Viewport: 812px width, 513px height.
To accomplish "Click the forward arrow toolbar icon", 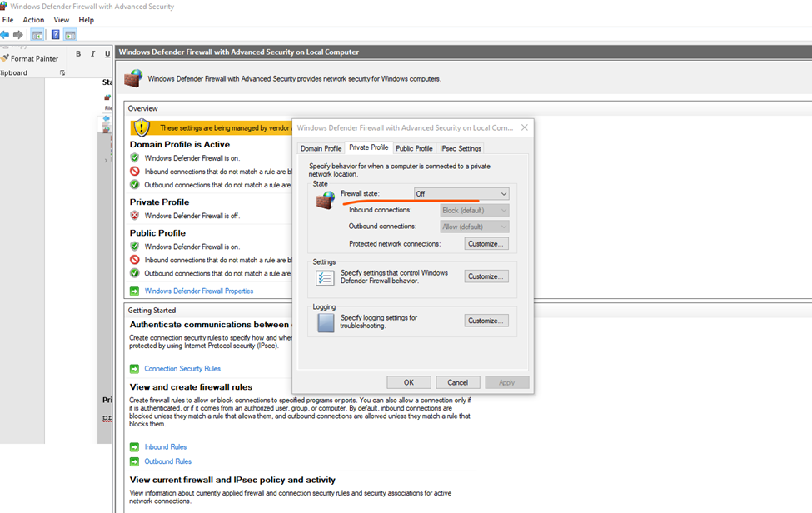I will point(18,35).
